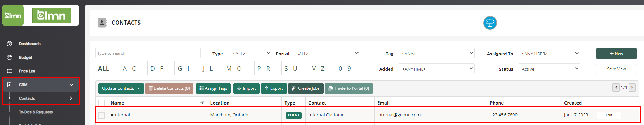Click the 123 456 7890 phone cell
The width and height of the screenshot is (644, 125).
[x=503, y=115]
